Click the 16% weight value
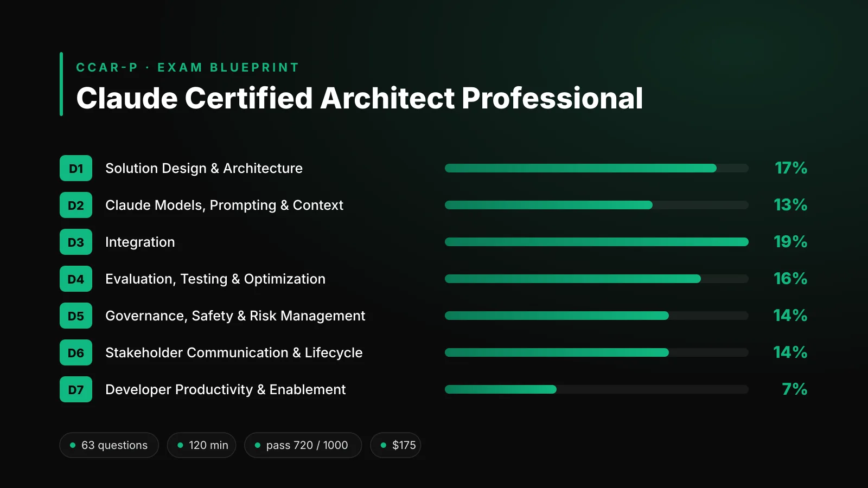Screen dimensions: 868x488 [790, 279]
